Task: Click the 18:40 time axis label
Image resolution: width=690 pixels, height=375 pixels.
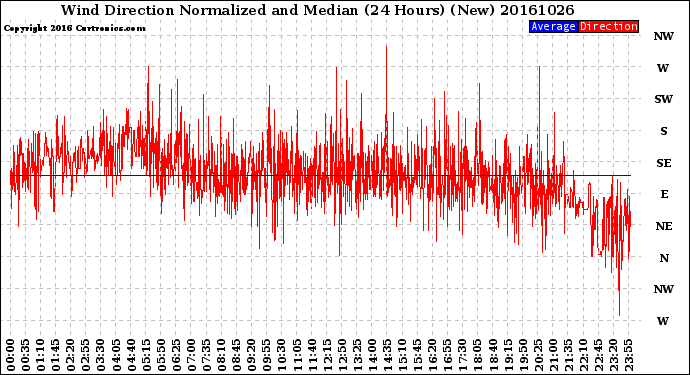Action: point(493,355)
